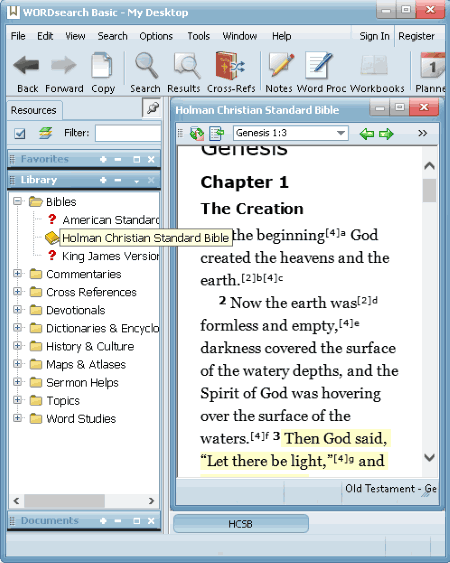Open the Window menu
This screenshot has width=450, height=563.
(240, 36)
